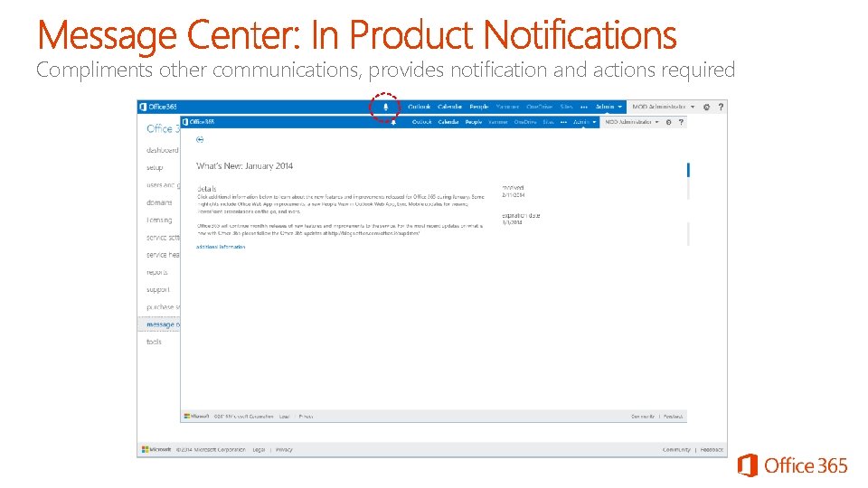Screen dimensions: 868x488
Task: Open Calendar in the front window nav bar
Action: click(x=448, y=122)
